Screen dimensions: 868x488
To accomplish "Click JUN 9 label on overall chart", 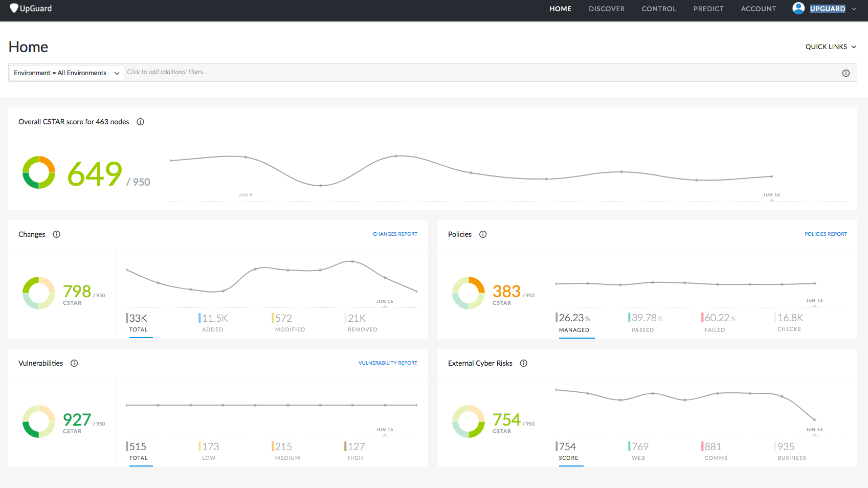I will [245, 195].
